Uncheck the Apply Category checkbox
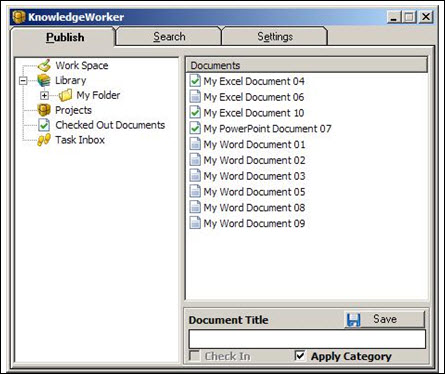This screenshot has height=374, width=445. [300, 356]
